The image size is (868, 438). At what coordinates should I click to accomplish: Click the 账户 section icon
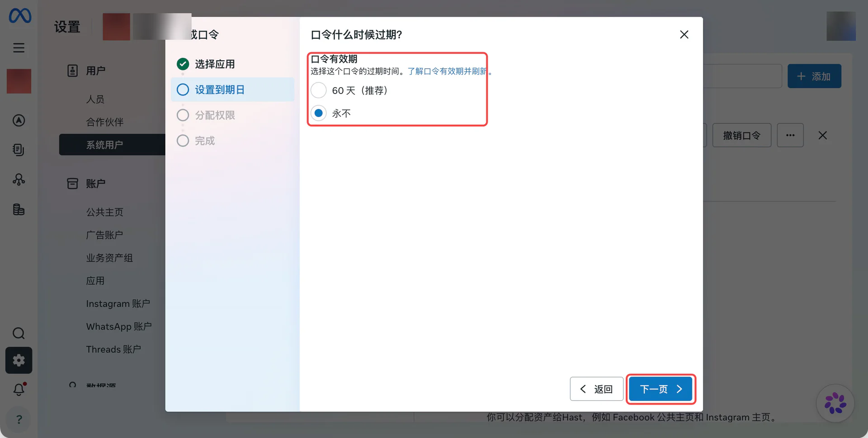(x=72, y=184)
